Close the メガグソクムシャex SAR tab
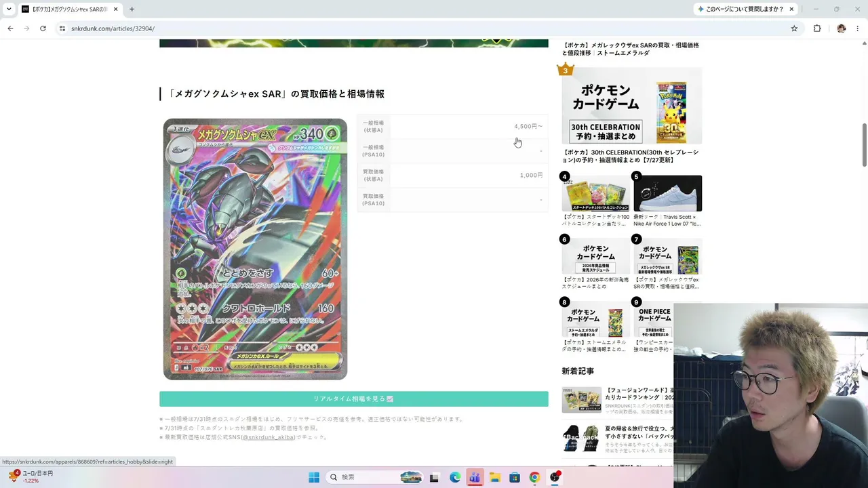 [116, 9]
